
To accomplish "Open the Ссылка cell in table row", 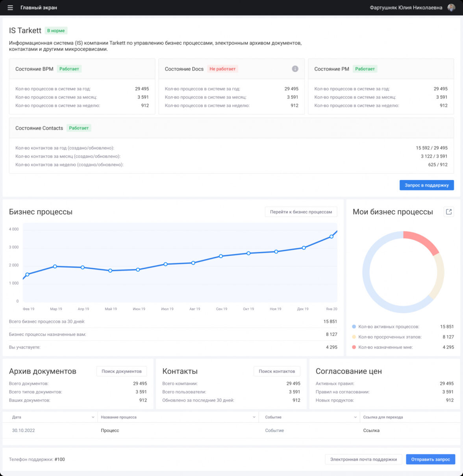I will 371,430.
